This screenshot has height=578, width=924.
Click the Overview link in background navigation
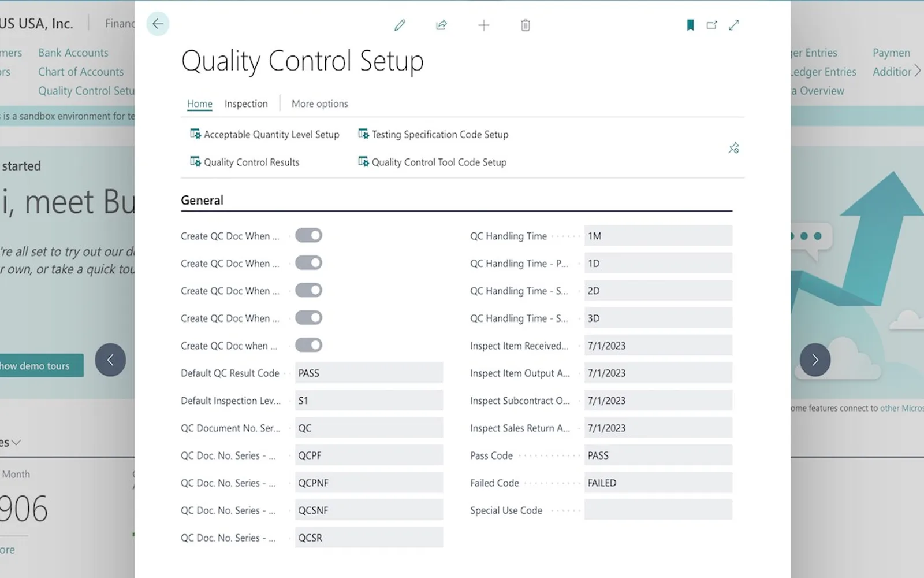818,91
